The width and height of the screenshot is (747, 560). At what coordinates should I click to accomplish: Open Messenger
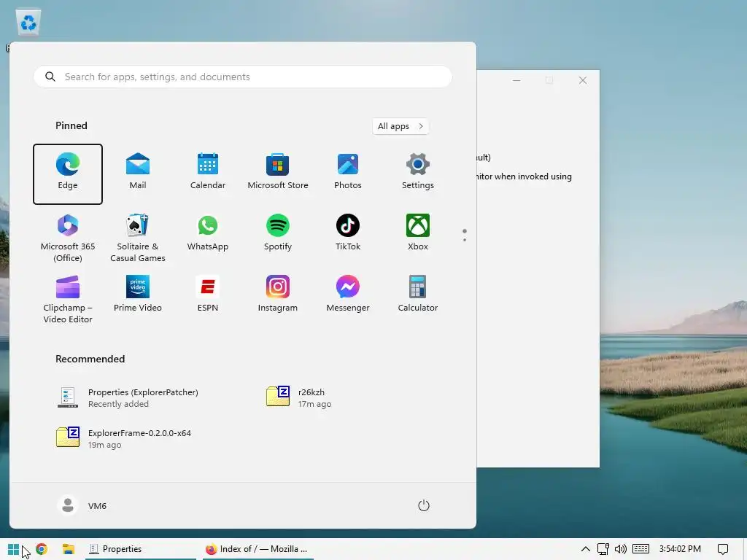coord(348,296)
